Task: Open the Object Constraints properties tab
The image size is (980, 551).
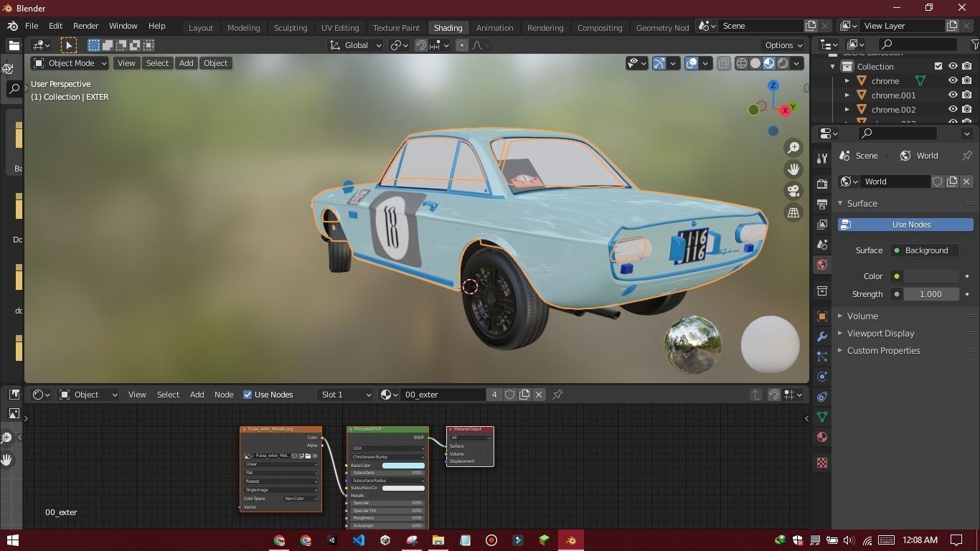Action: coord(822,397)
